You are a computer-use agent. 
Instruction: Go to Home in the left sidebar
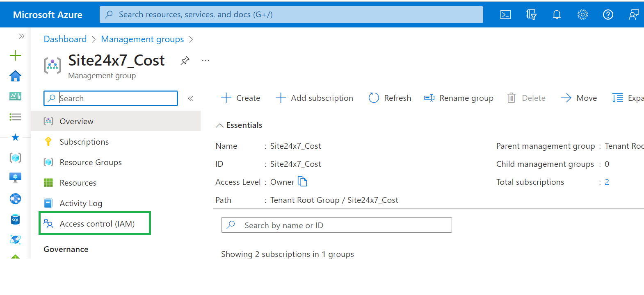[15, 76]
